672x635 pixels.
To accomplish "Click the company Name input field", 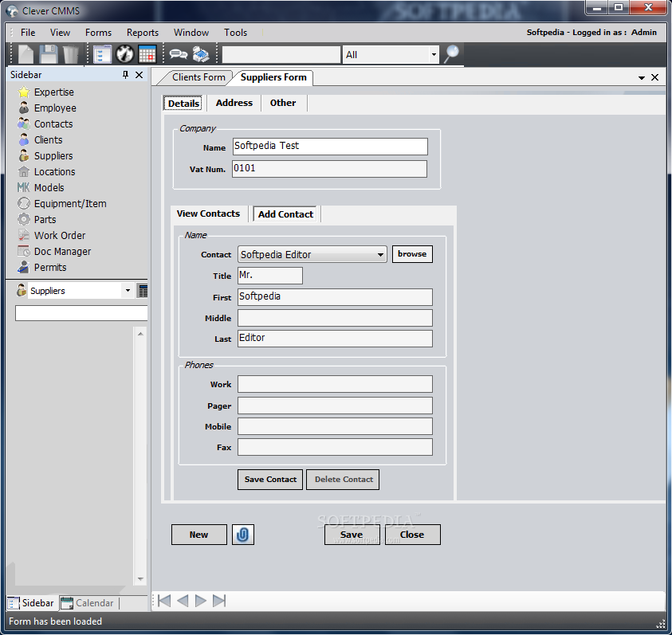I will point(330,146).
